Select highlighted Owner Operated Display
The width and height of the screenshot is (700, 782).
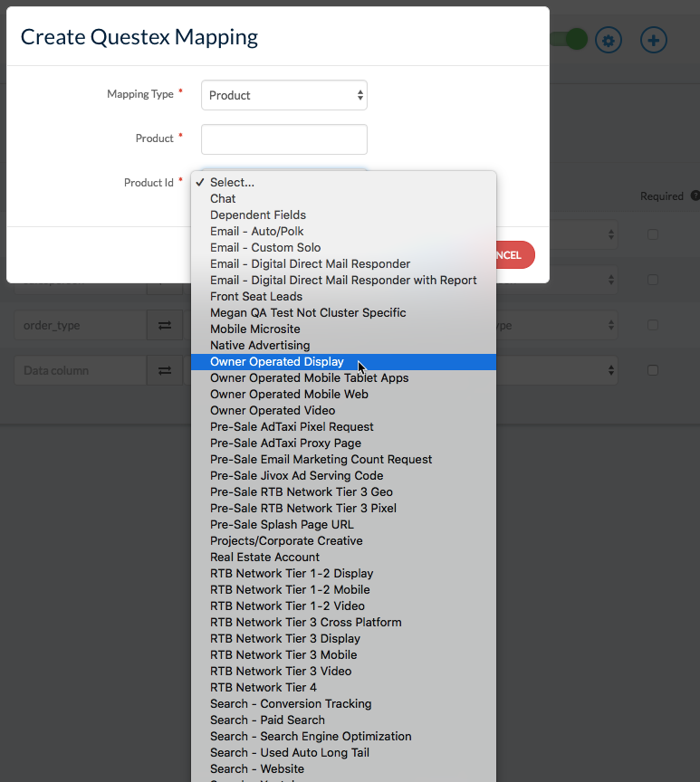pos(343,362)
